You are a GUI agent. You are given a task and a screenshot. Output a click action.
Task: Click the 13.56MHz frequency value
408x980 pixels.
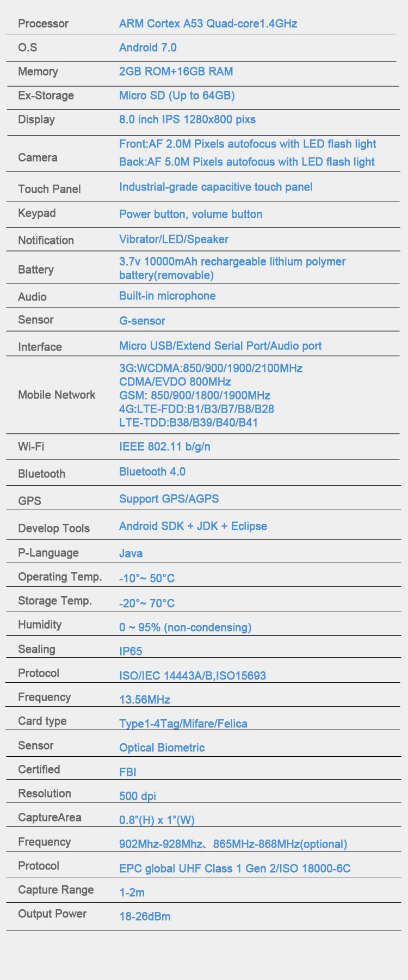tap(145, 700)
